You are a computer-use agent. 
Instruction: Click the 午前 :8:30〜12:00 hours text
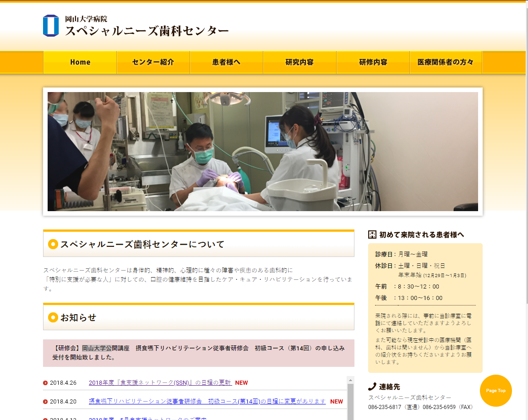[407, 287]
